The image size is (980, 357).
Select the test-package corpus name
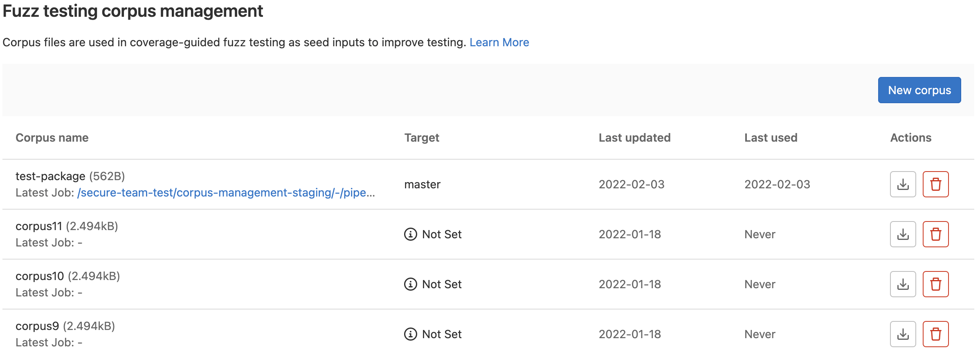click(50, 176)
